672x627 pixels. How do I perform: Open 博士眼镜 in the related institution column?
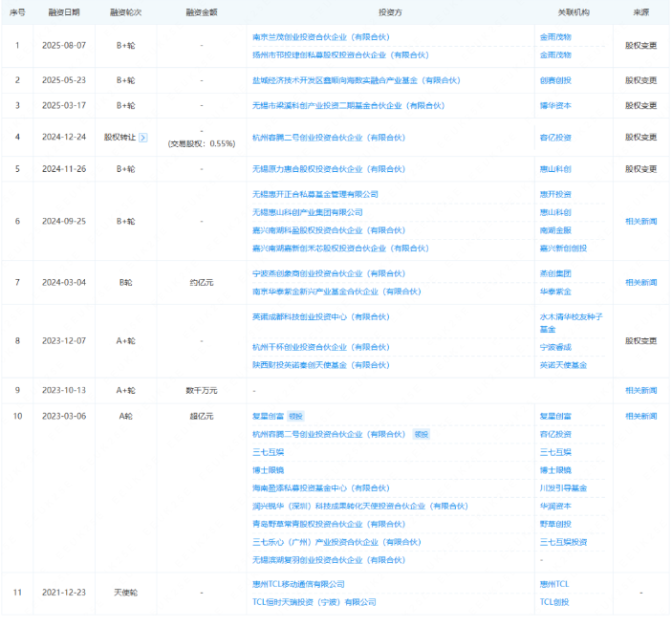point(555,470)
